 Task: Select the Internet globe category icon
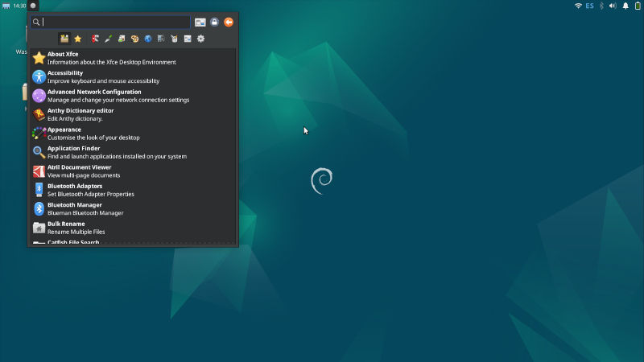tap(148, 39)
